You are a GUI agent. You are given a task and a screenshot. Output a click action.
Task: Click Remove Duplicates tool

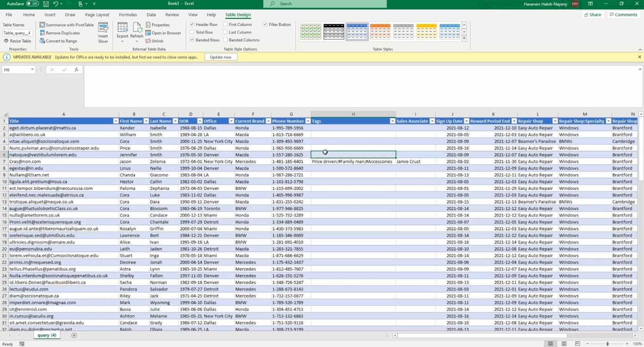point(60,33)
